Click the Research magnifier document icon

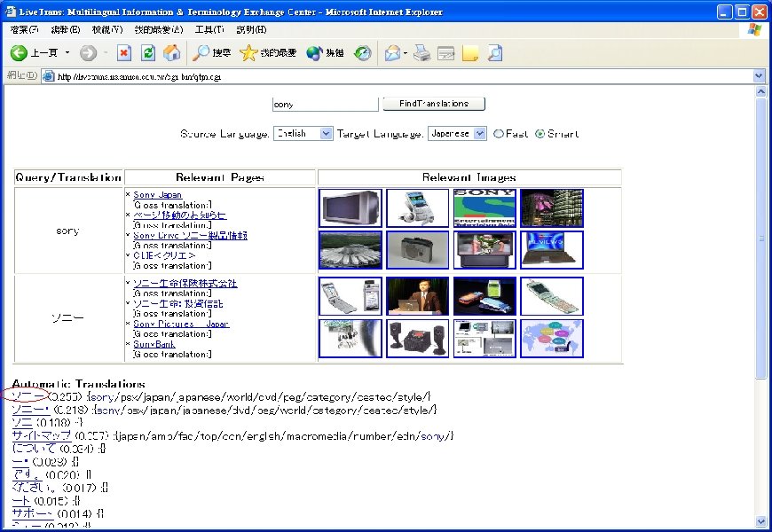tap(495, 52)
